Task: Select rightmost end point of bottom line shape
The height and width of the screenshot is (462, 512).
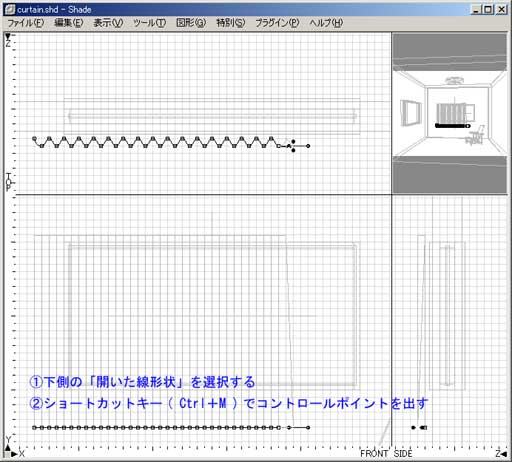Action: click(x=308, y=428)
